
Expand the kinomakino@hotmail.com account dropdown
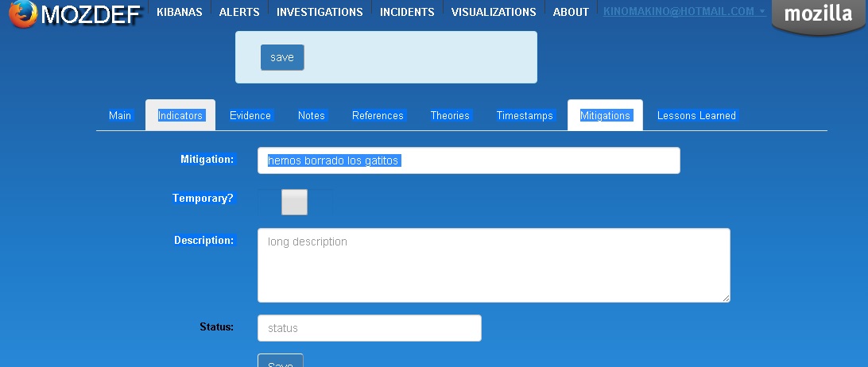pos(684,12)
